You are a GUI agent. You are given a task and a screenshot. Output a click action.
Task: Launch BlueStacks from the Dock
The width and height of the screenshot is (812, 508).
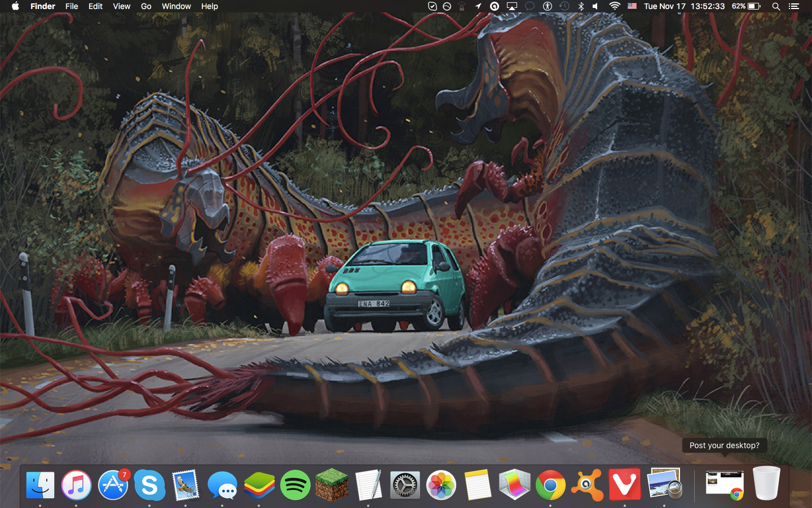click(x=259, y=485)
